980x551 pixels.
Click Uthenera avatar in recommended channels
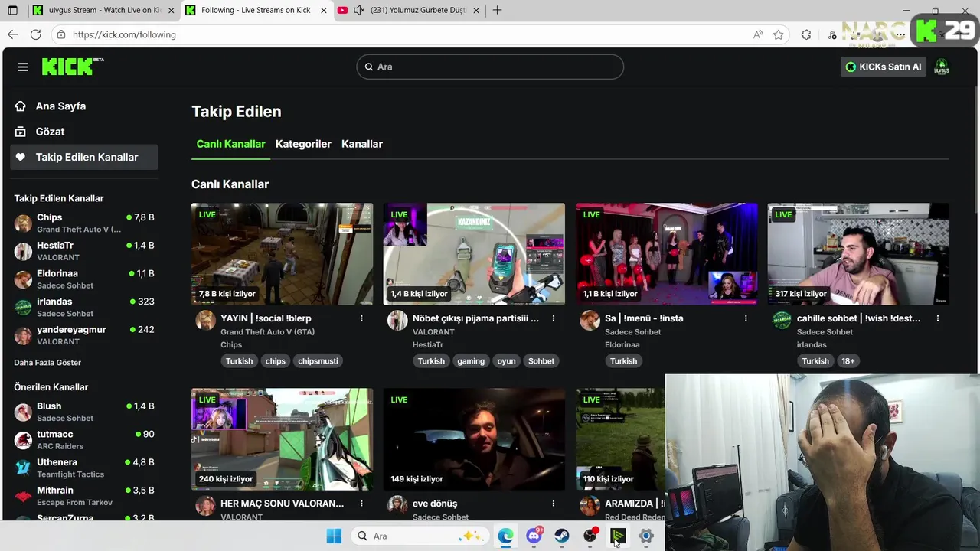click(24, 468)
